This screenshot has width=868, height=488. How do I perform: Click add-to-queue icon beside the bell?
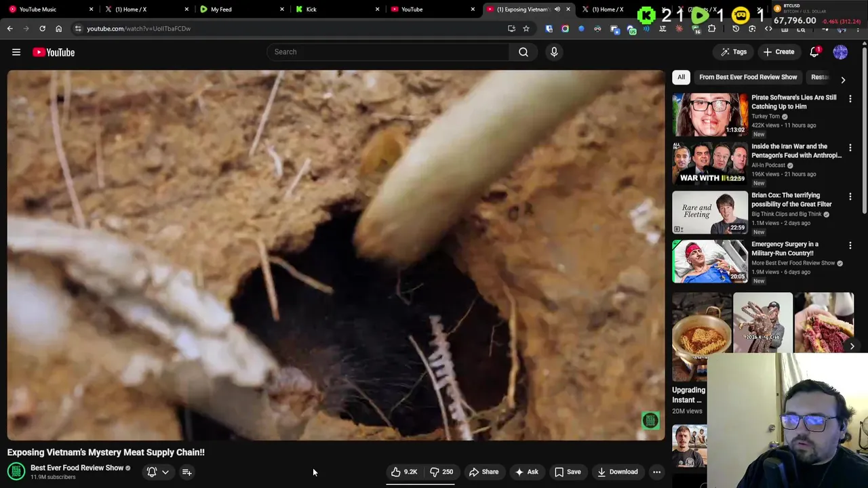186,472
